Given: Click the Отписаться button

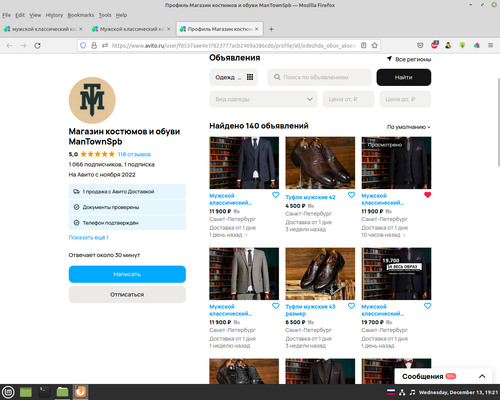Looking at the screenshot, I should (x=127, y=295).
